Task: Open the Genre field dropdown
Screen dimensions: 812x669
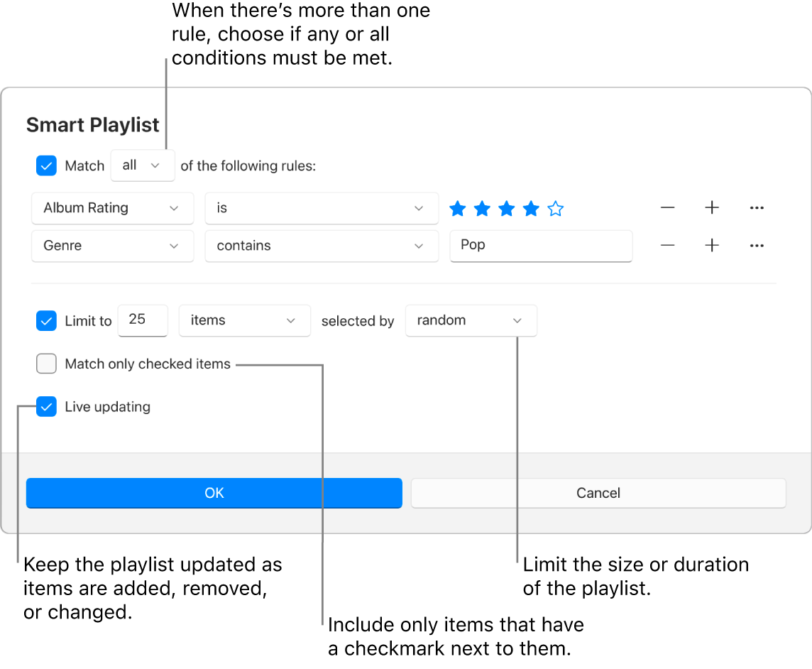Action: tap(112, 246)
